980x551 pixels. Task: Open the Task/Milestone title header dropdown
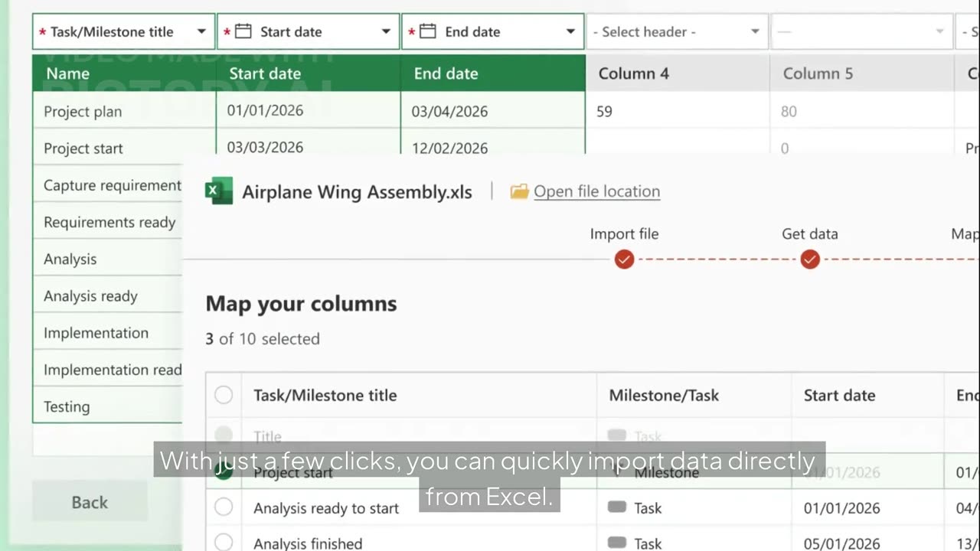point(124,31)
